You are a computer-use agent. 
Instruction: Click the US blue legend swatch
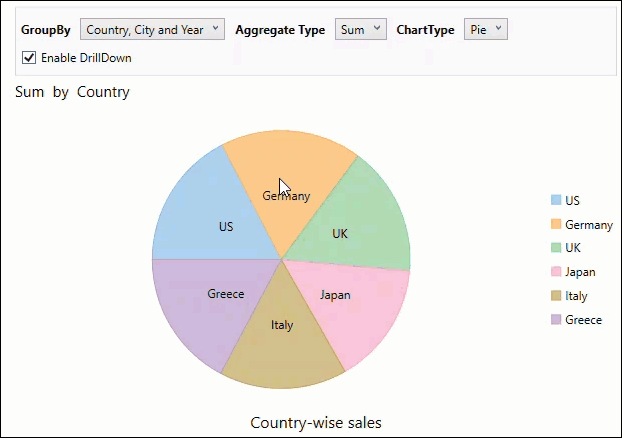pos(555,200)
